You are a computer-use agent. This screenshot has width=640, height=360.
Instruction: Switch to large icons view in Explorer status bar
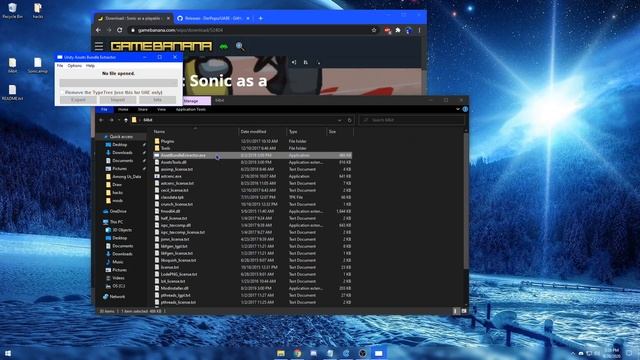point(464,311)
